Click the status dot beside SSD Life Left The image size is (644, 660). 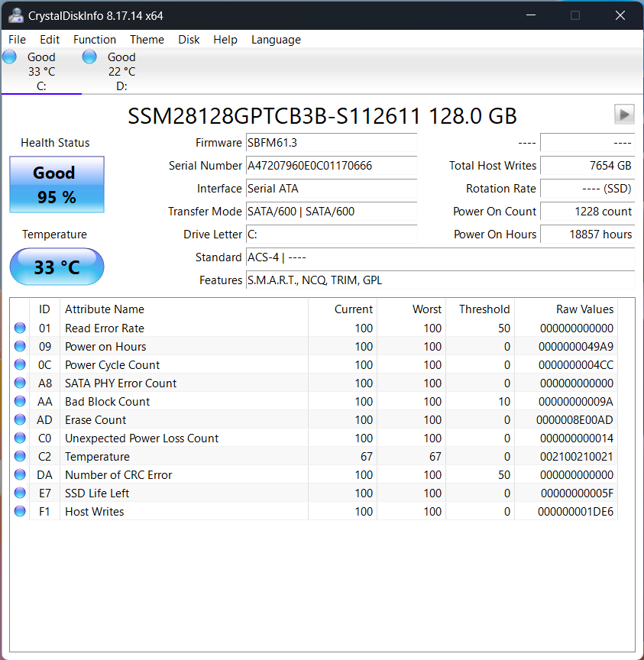[x=19, y=493]
